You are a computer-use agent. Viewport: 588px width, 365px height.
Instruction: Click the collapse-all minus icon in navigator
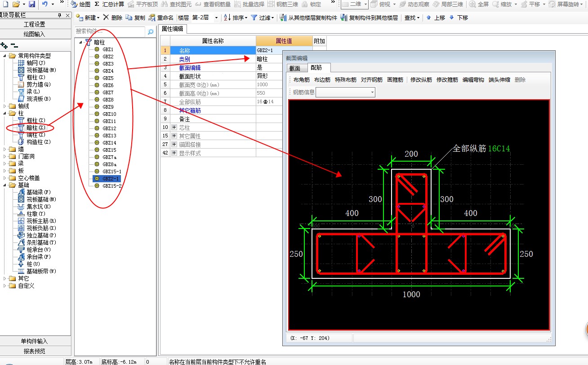tap(14, 45)
